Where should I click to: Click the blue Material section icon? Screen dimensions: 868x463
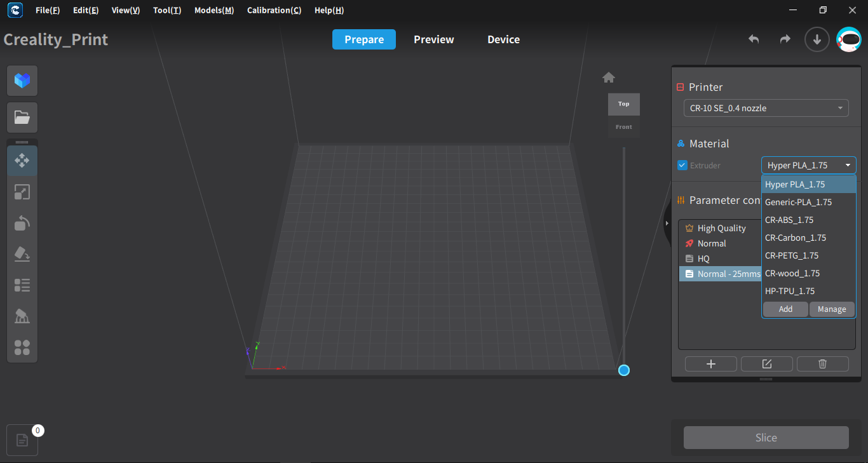(x=681, y=144)
